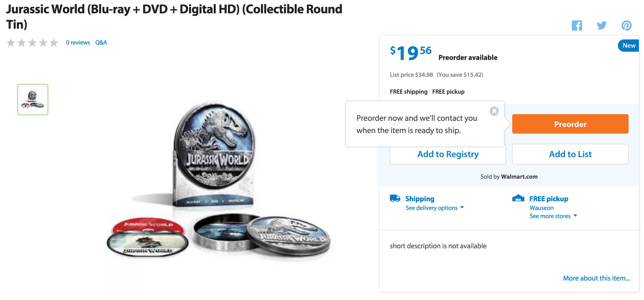Viewport: 644px width, 300px height.
Task: Share product on Facebook icon
Action: [x=577, y=26]
